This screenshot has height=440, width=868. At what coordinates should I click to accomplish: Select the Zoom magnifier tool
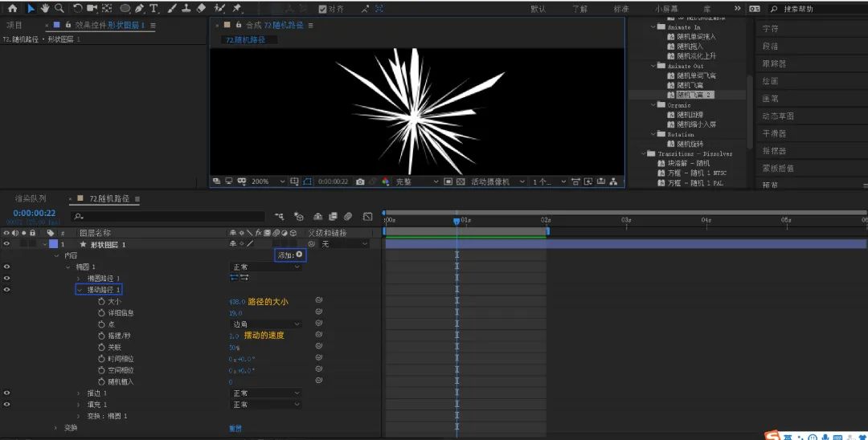click(59, 8)
